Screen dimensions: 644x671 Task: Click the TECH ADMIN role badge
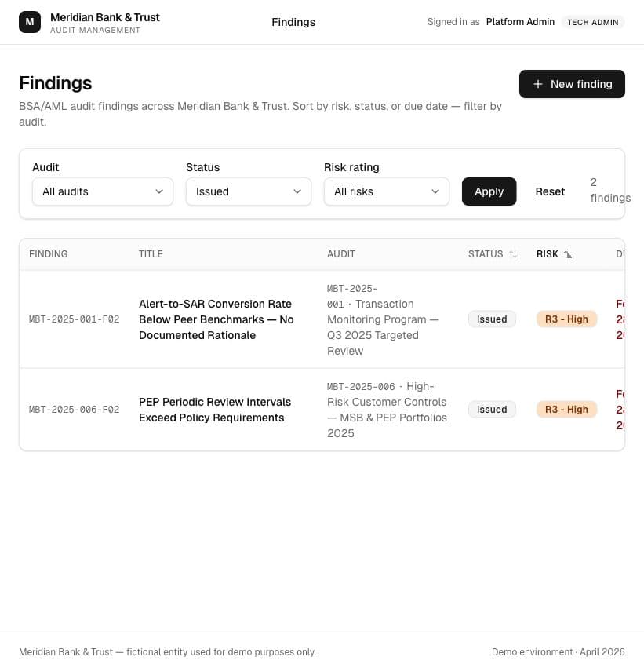(x=593, y=22)
